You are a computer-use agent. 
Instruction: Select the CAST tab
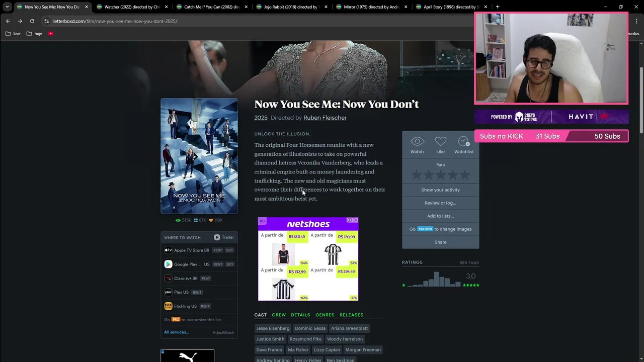pyautogui.click(x=261, y=315)
